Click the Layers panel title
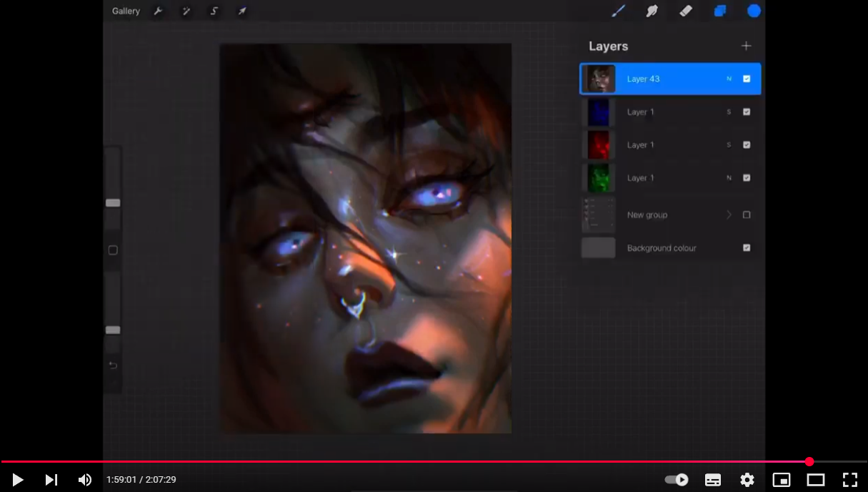The image size is (868, 492). (608, 46)
